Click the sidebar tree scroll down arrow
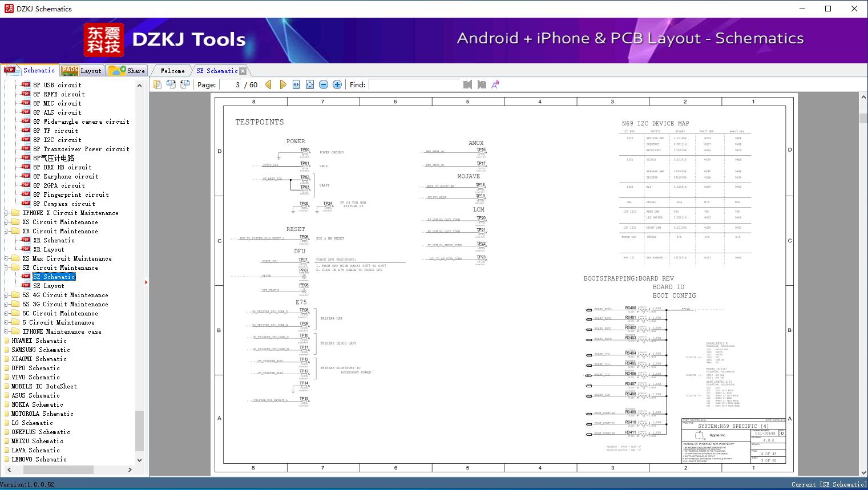868x490 pixels. [x=139, y=460]
